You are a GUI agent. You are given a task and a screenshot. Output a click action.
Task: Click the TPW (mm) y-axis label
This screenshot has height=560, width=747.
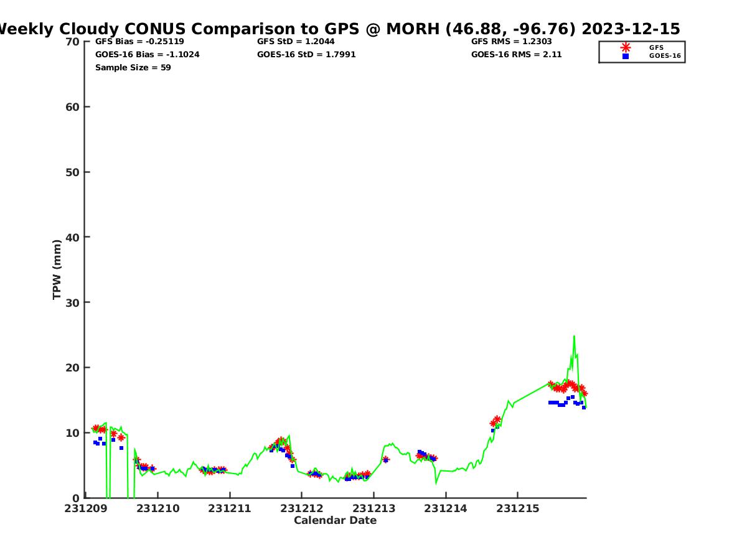pos(57,269)
